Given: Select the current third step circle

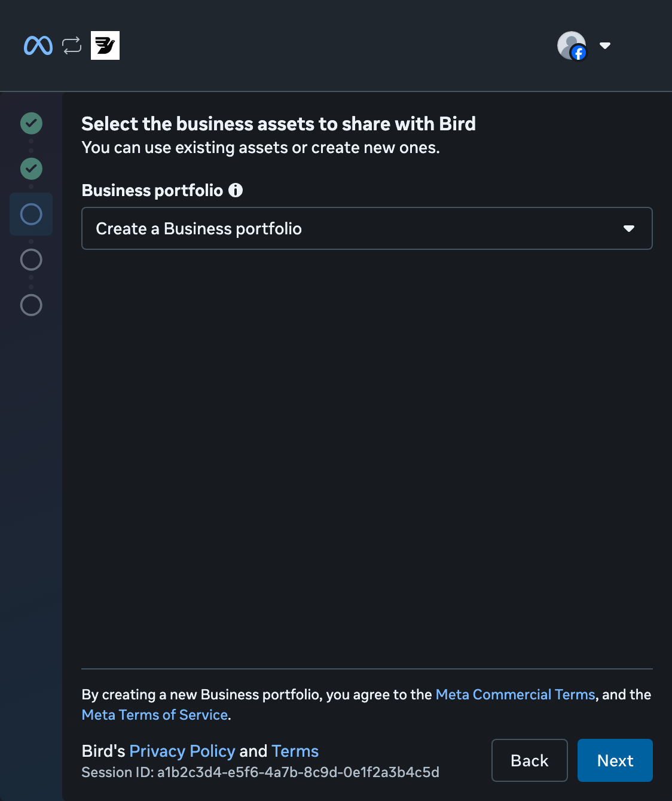Looking at the screenshot, I should coord(31,214).
